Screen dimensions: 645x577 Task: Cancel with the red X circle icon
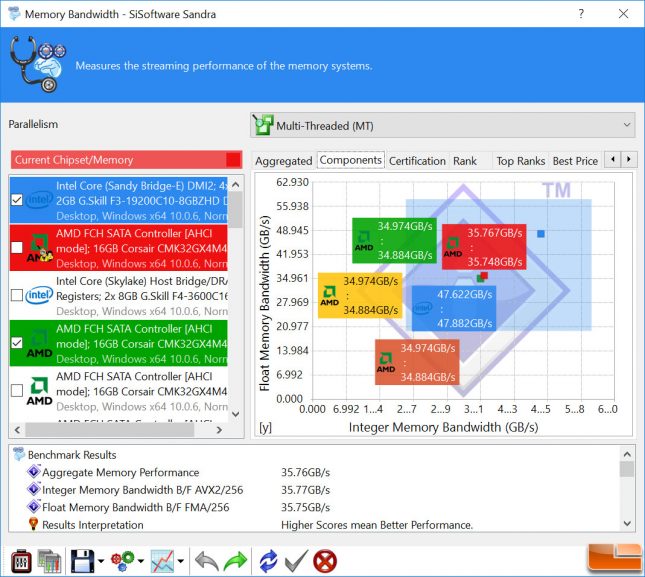pyautogui.click(x=325, y=561)
